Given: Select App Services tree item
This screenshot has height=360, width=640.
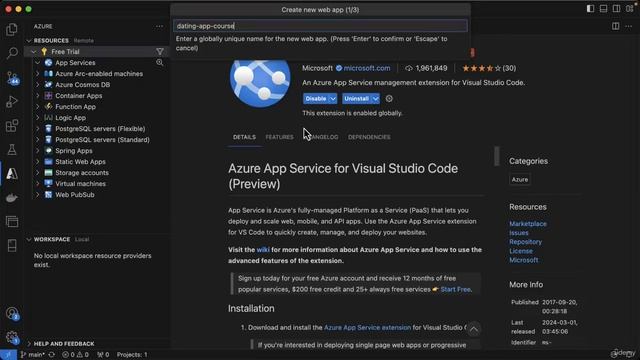Looking at the screenshot, I should (75, 63).
